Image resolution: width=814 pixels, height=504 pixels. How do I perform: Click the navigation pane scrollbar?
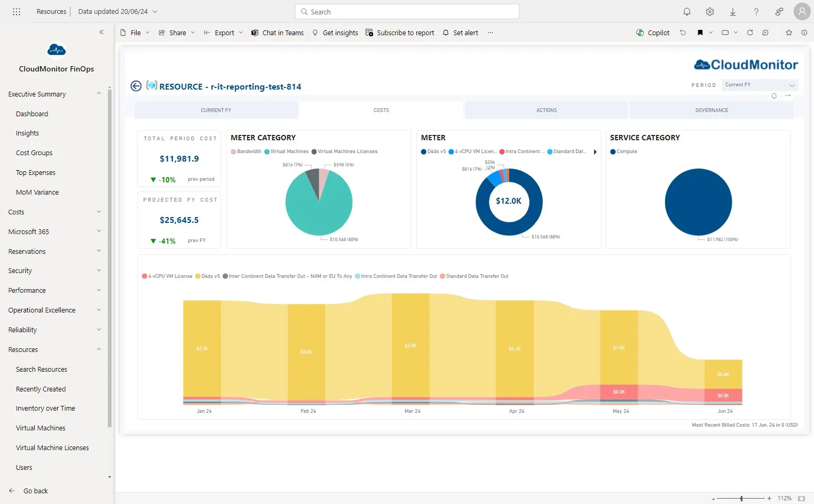tap(109, 258)
